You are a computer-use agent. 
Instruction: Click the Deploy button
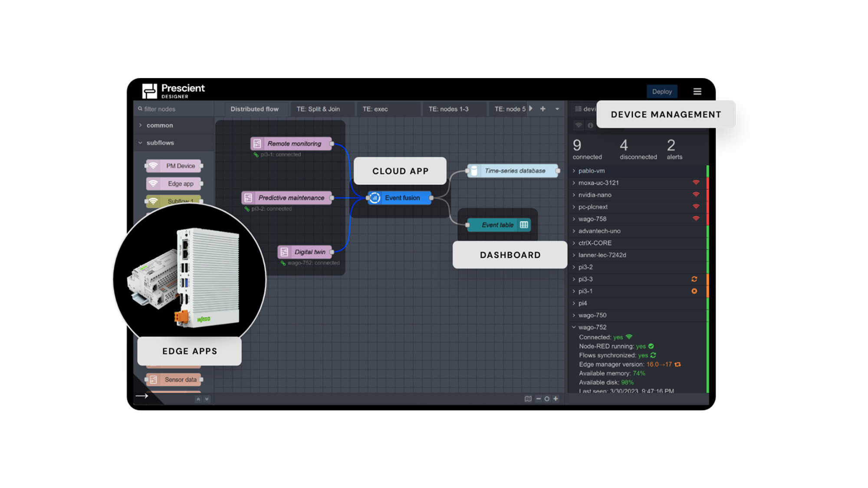(x=661, y=92)
